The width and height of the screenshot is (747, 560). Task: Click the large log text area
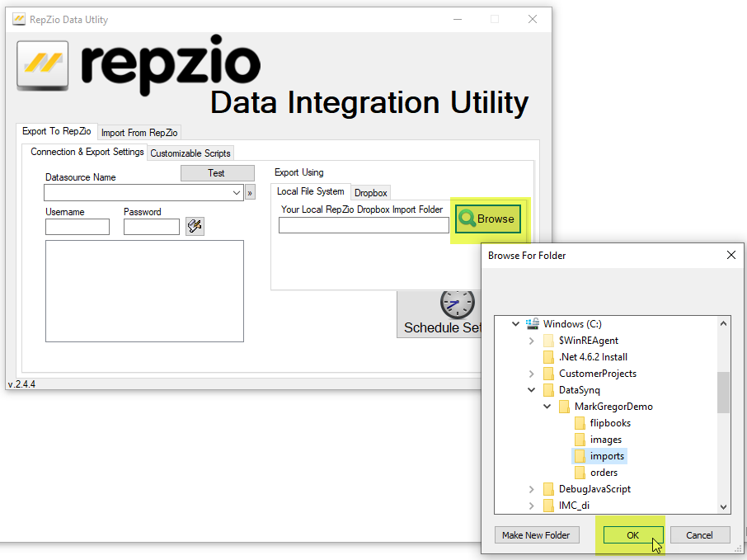click(144, 291)
